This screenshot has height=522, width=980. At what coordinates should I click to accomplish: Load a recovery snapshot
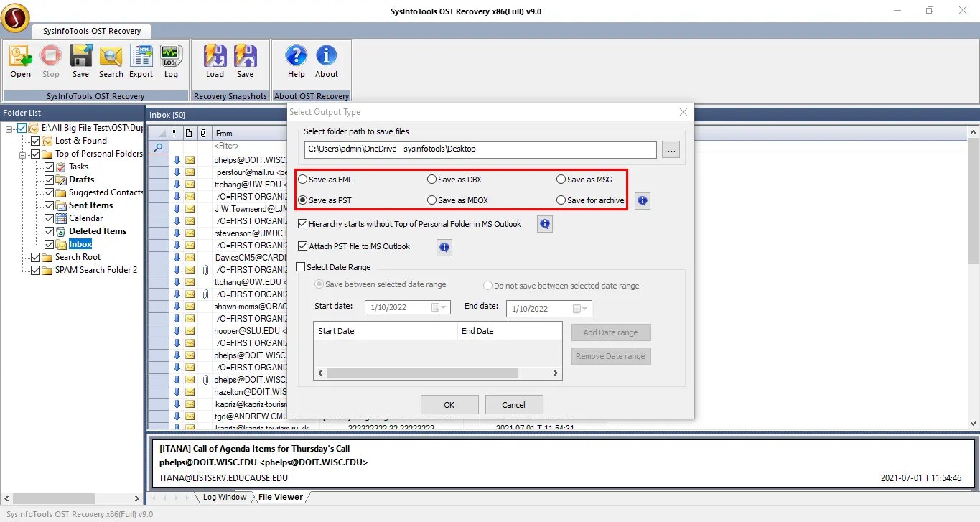pos(215,61)
